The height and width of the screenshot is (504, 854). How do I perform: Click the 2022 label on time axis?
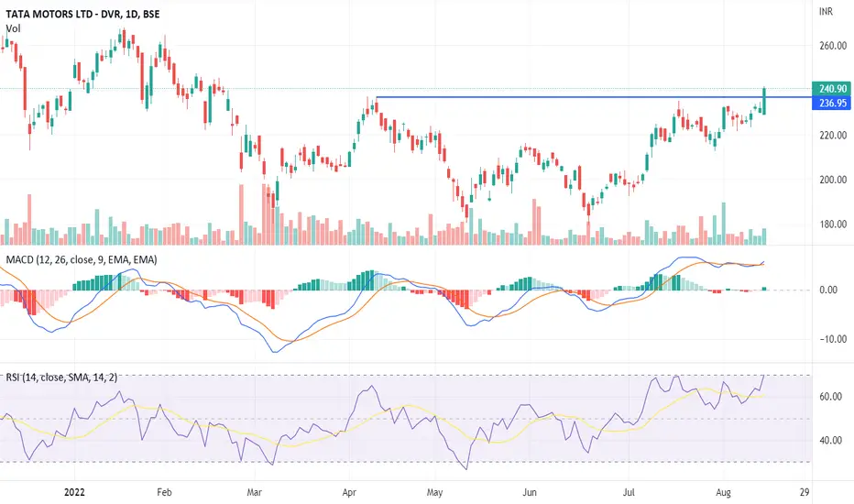point(74,493)
